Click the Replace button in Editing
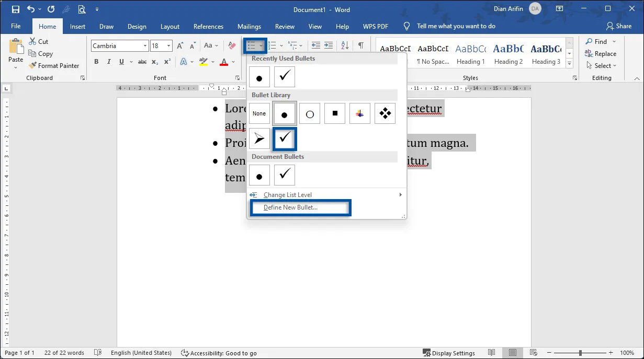 coord(600,54)
